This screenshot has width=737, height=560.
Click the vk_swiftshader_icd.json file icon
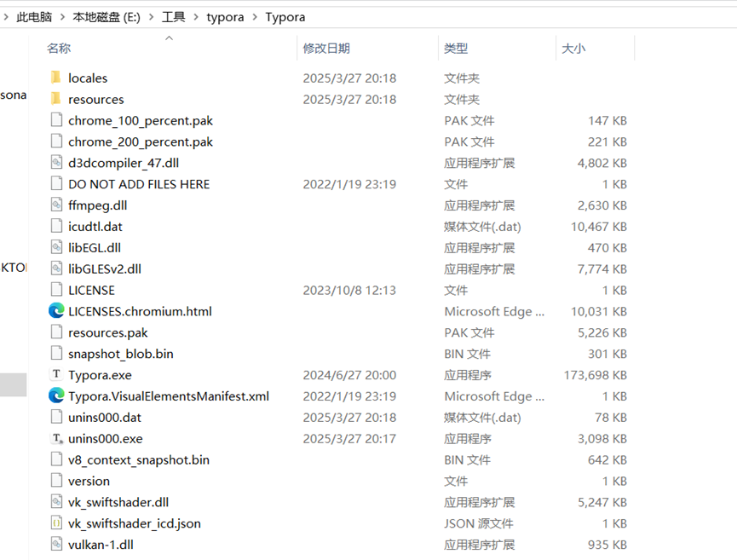(56, 522)
